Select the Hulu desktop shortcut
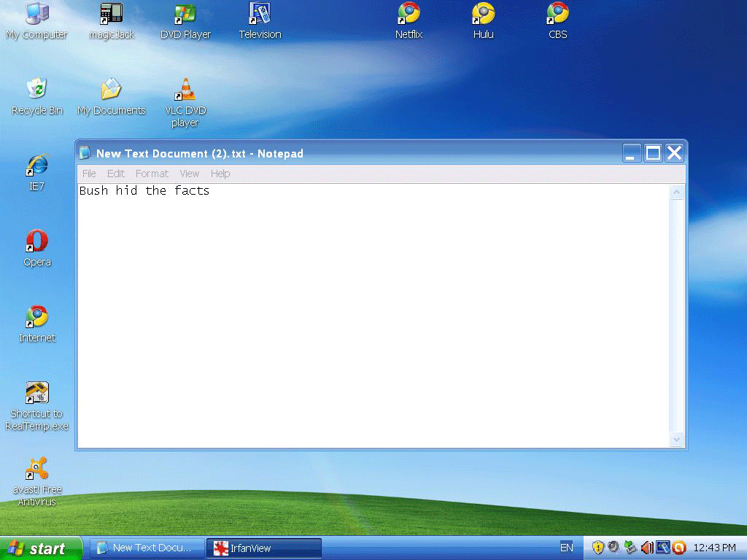747x560 pixels. pyautogui.click(x=483, y=21)
